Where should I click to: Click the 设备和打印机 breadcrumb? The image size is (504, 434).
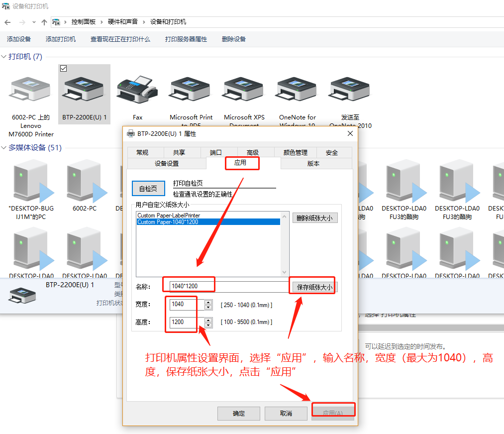click(x=168, y=22)
